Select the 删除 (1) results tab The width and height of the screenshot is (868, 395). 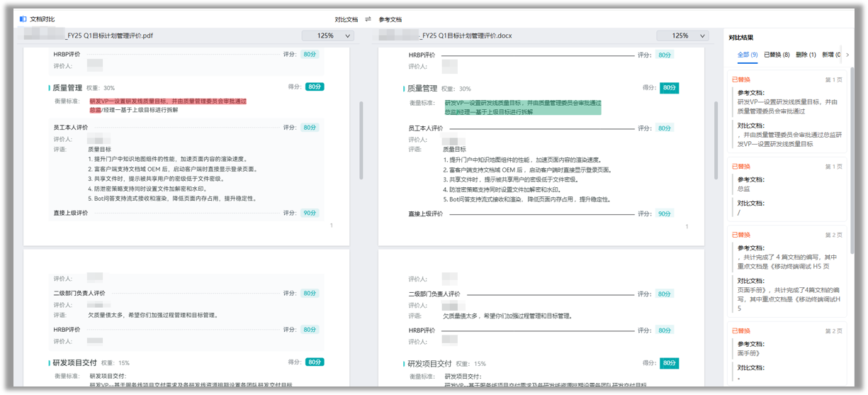[x=806, y=55]
